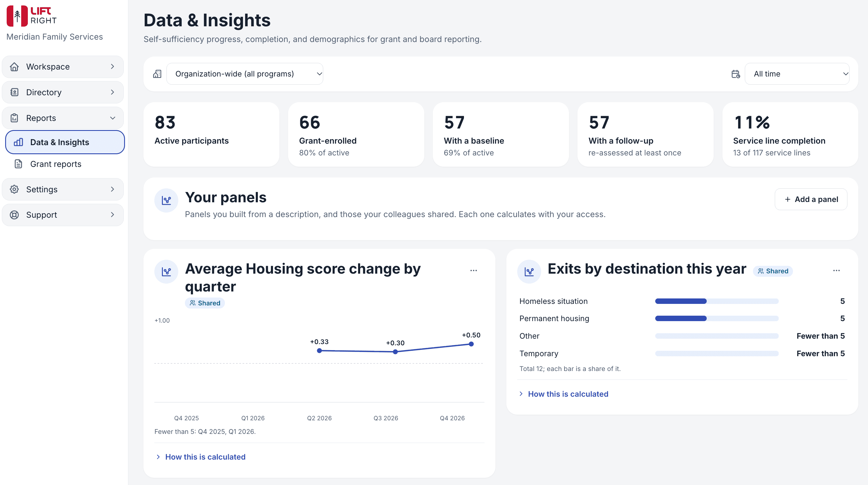868x485 pixels.
Task: Click the With a baseline stat card
Action: [x=501, y=135]
